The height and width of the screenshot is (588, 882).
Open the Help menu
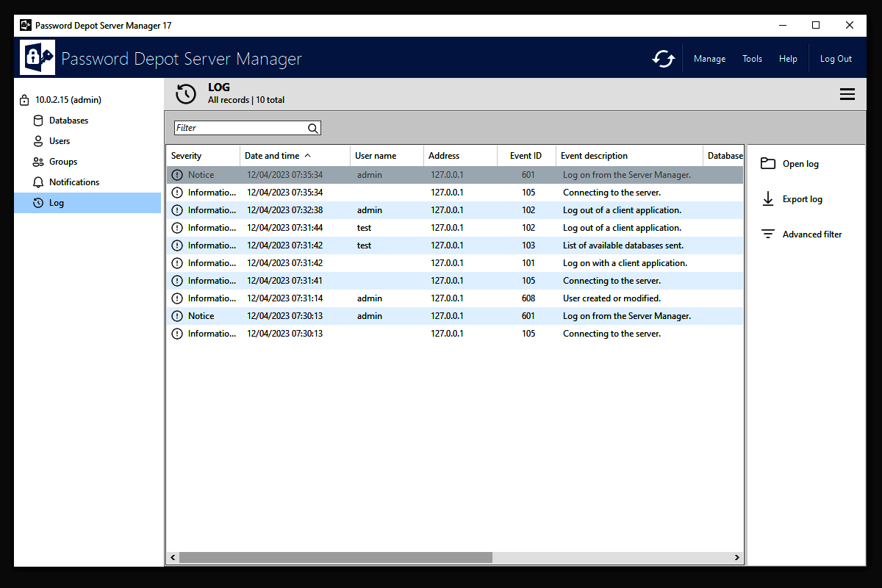(788, 59)
